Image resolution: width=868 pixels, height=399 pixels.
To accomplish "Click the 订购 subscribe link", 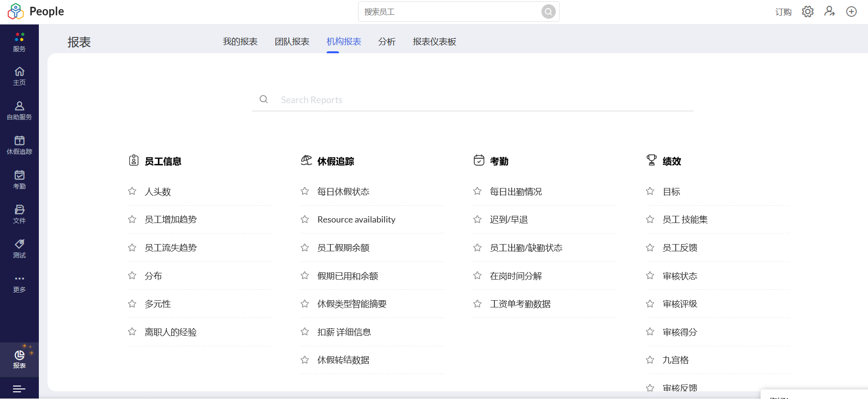I will (783, 12).
